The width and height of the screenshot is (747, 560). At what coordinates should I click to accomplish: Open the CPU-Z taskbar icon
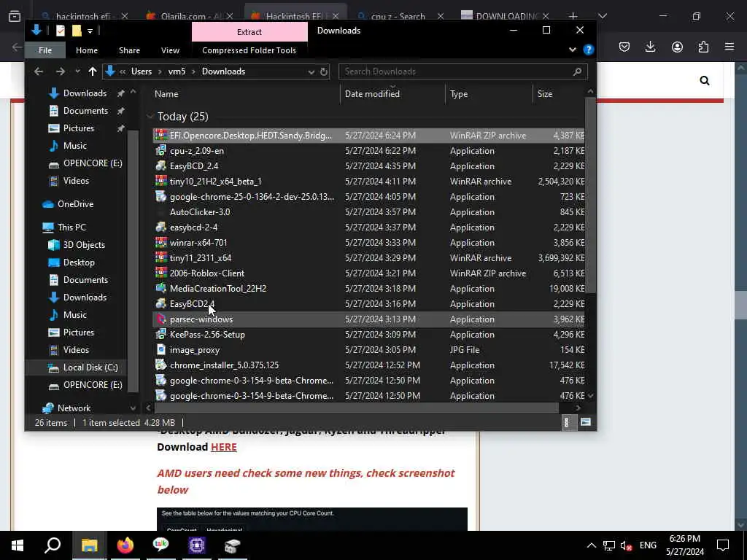click(x=197, y=545)
